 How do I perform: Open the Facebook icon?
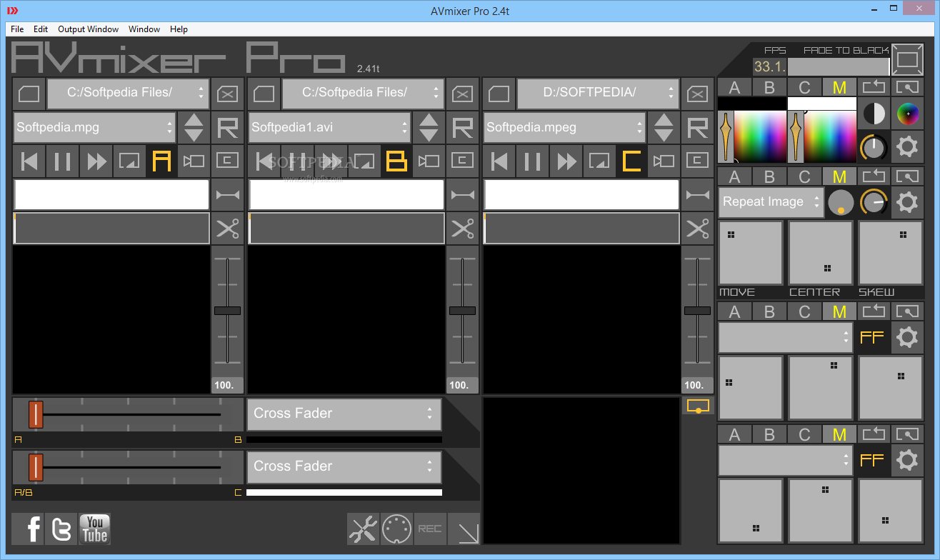point(28,529)
